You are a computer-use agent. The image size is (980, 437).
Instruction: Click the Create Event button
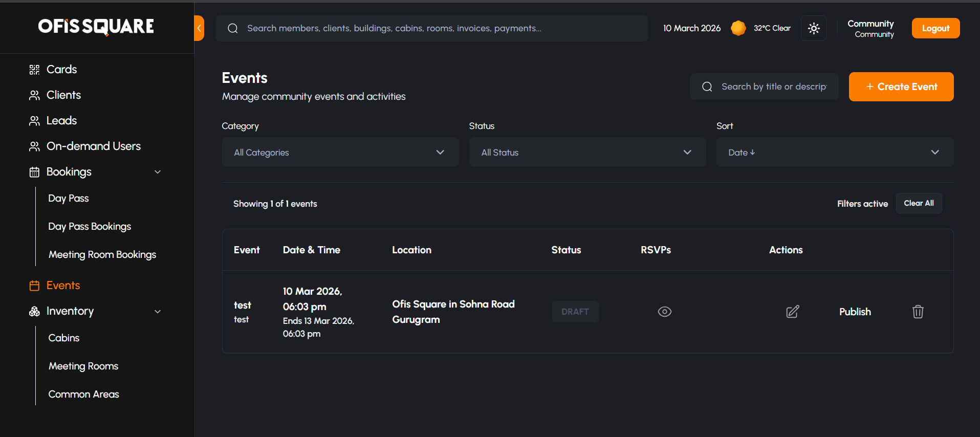click(901, 86)
